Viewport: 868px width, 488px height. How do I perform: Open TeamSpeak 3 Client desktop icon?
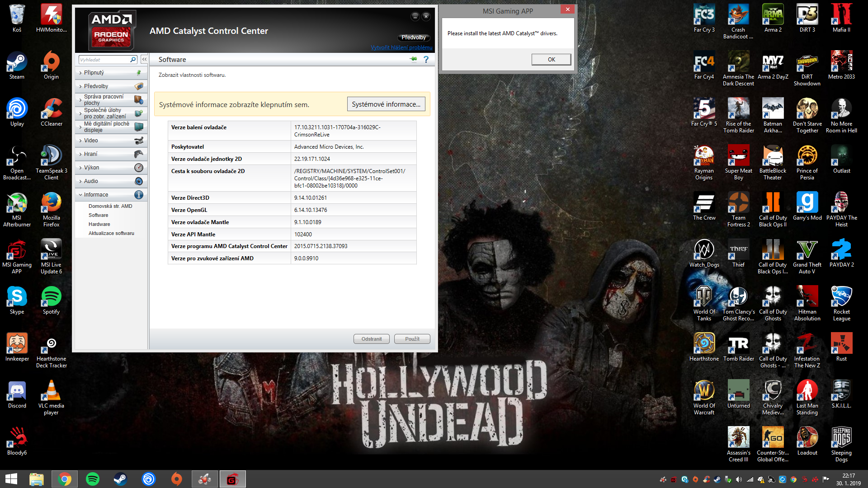51,163
